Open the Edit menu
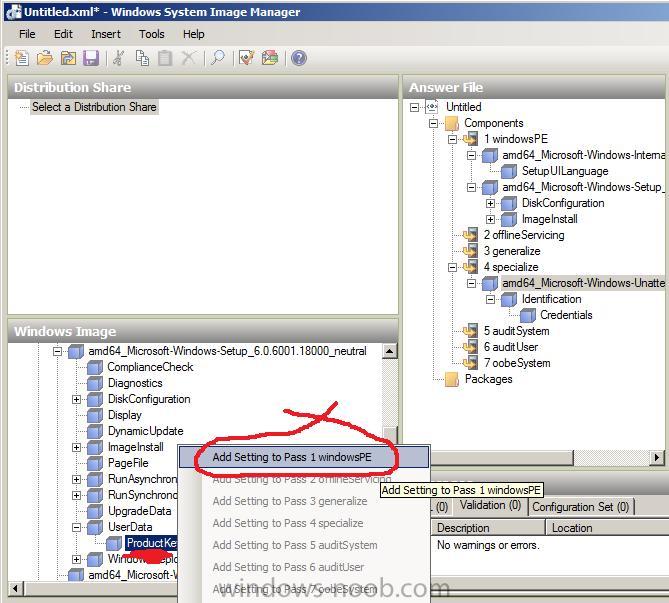Viewport: 669px width, 603px height. click(63, 34)
